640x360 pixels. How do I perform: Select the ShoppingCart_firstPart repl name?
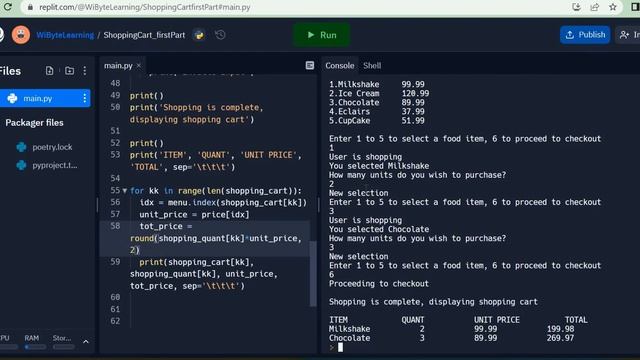(x=144, y=35)
